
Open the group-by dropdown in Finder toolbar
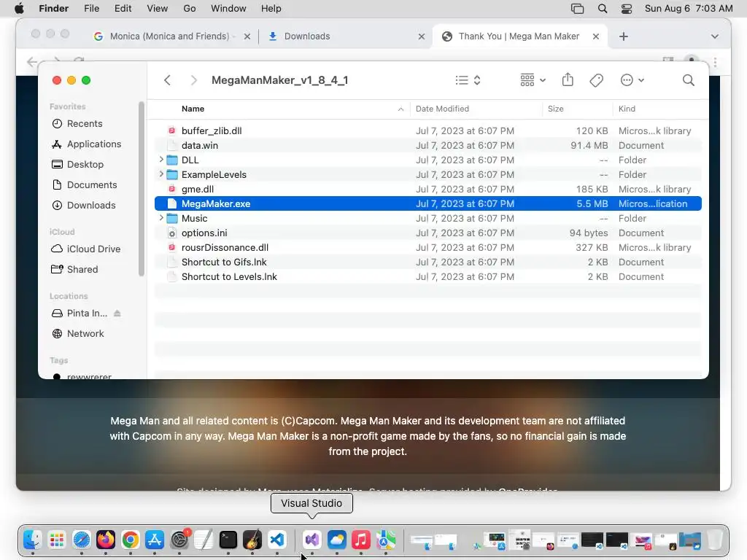pos(533,80)
